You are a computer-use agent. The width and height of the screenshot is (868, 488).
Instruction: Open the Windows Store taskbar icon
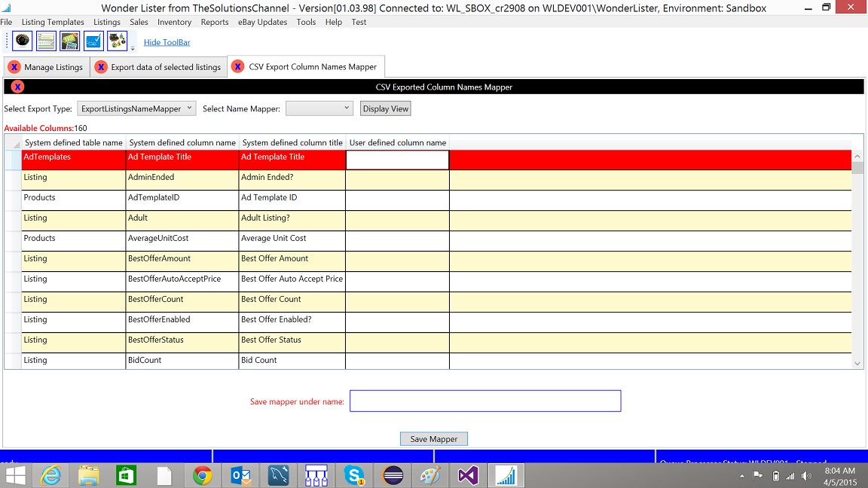point(127,476)
